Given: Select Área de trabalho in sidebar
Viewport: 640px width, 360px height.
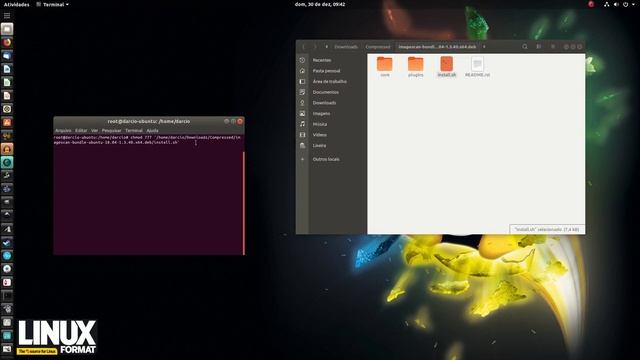Looking at the screenshot, I should tap(330, 82).
